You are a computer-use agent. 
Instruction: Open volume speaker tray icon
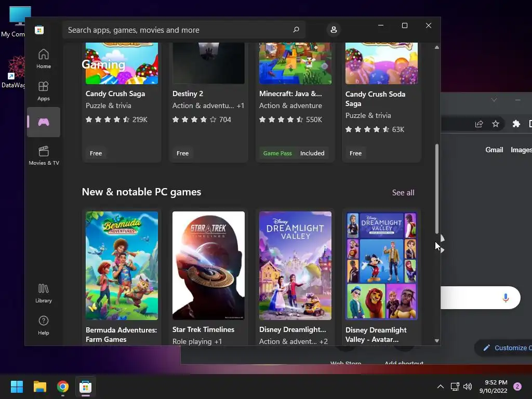pyautogui.click(x=468, y=387)
